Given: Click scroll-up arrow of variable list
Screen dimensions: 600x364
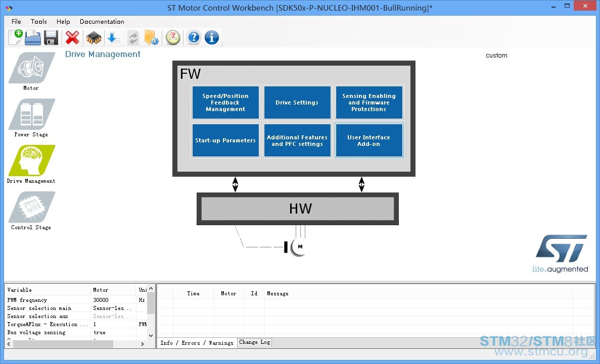Looking at the screenshot, I should (x=151, y=289).
